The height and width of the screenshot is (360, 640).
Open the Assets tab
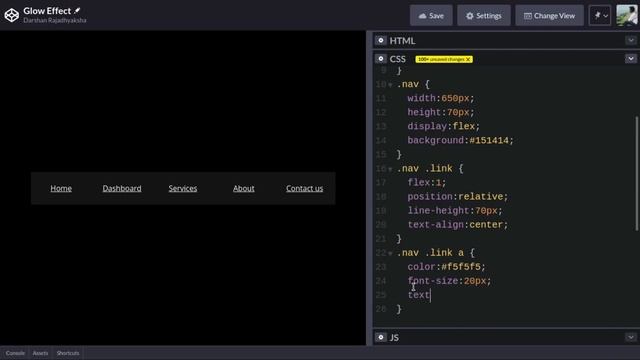point(40,353)
